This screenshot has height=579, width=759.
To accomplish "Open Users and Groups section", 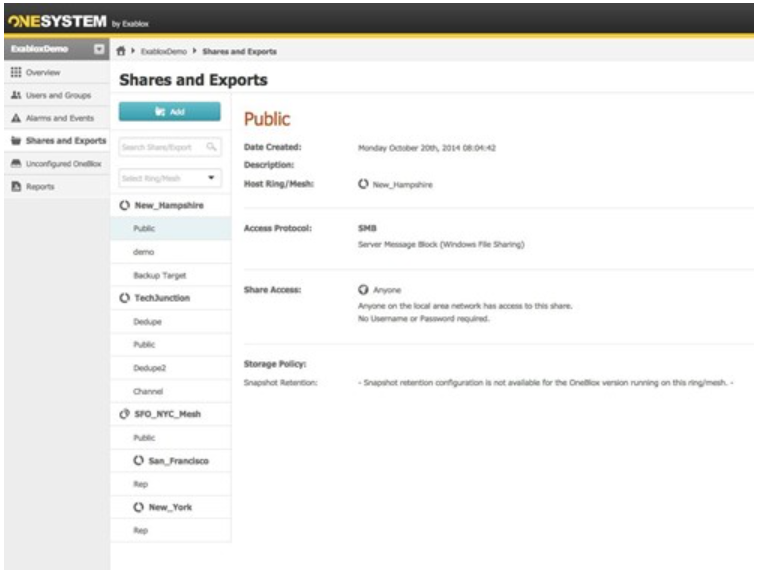I will [x=59, y=95].
